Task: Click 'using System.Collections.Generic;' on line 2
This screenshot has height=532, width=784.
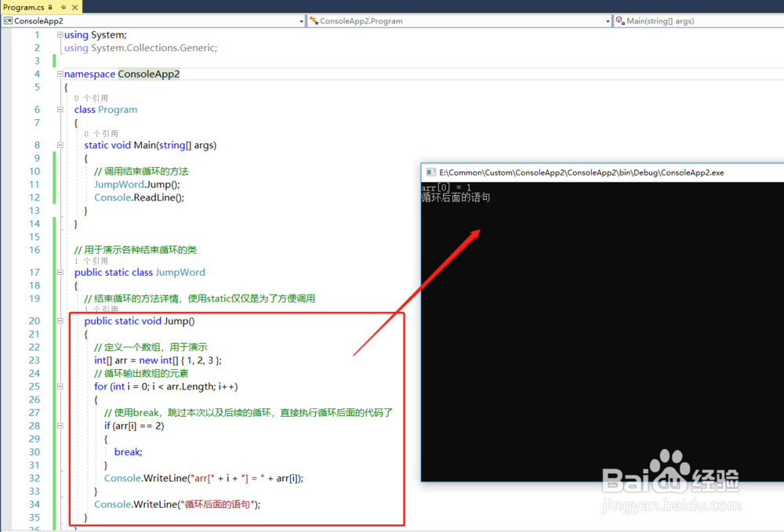Action: (x=140, y=48)
